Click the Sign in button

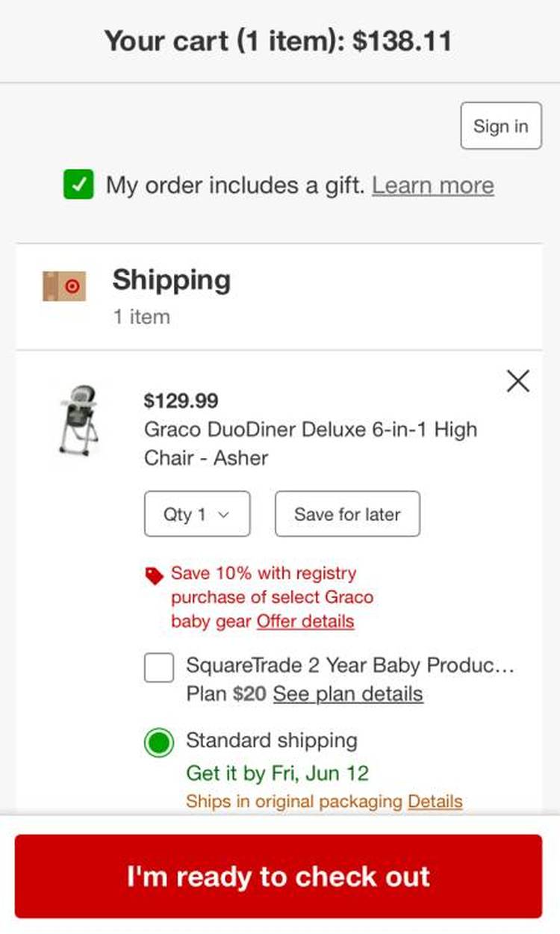(x=500, y=126)
